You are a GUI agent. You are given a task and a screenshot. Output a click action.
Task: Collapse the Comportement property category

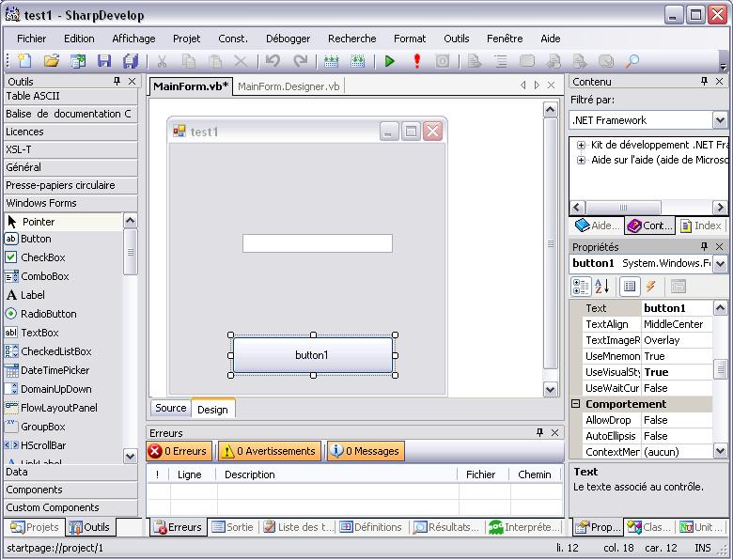point(576,404)
